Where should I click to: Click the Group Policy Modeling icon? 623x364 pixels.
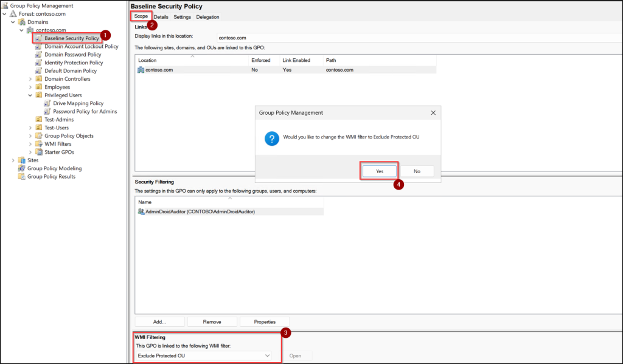point(22,168)
